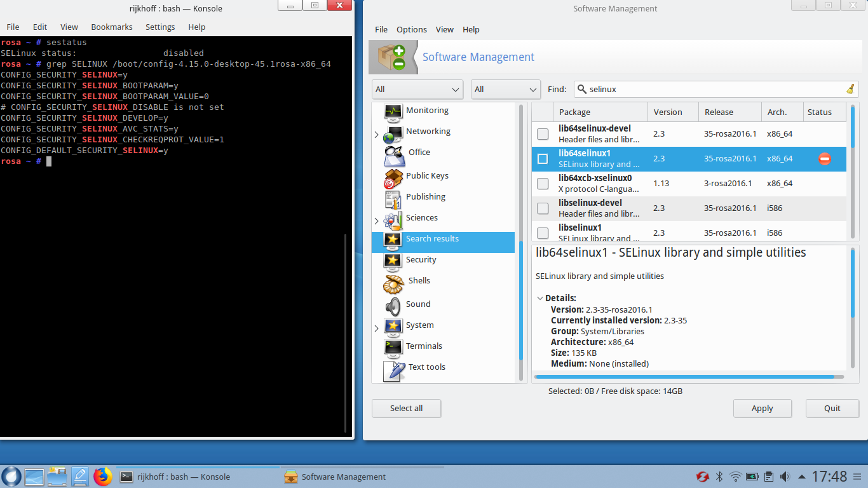Click the Select all button
Screen dimensions: 868x488
coord(406,408)
